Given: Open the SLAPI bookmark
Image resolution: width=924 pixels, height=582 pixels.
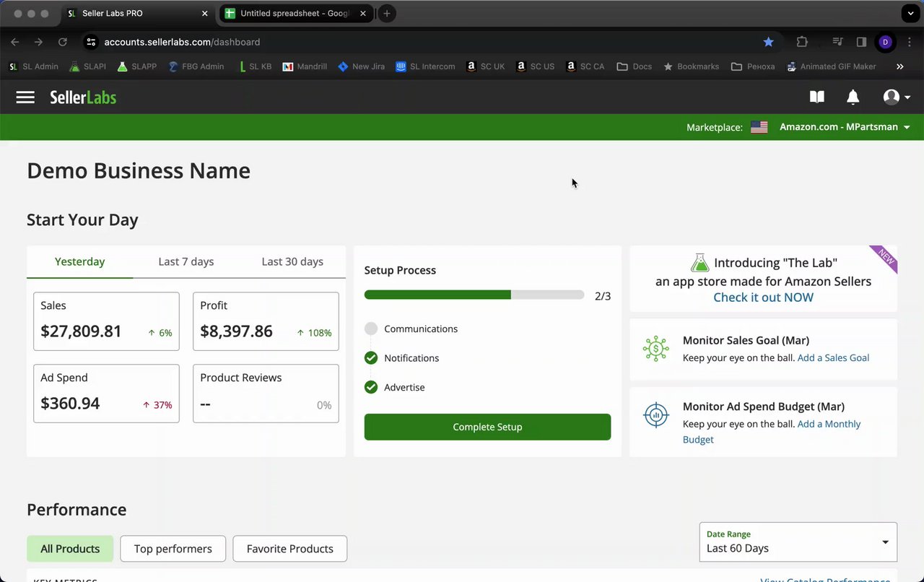Looking at the screenshot, I should pos(87,66).
